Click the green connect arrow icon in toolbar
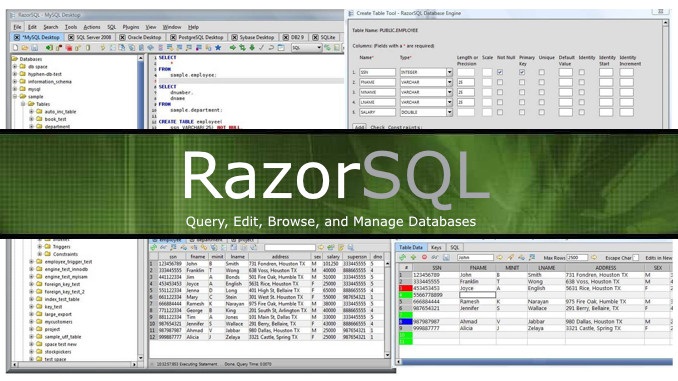This screenshot has width=678, height=381. click(x=49, y=48)
